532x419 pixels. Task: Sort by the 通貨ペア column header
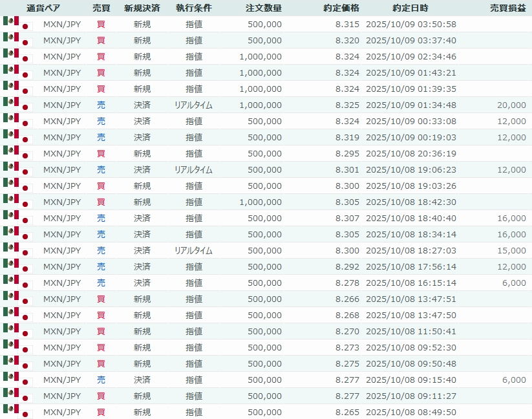tap(44, 8)
